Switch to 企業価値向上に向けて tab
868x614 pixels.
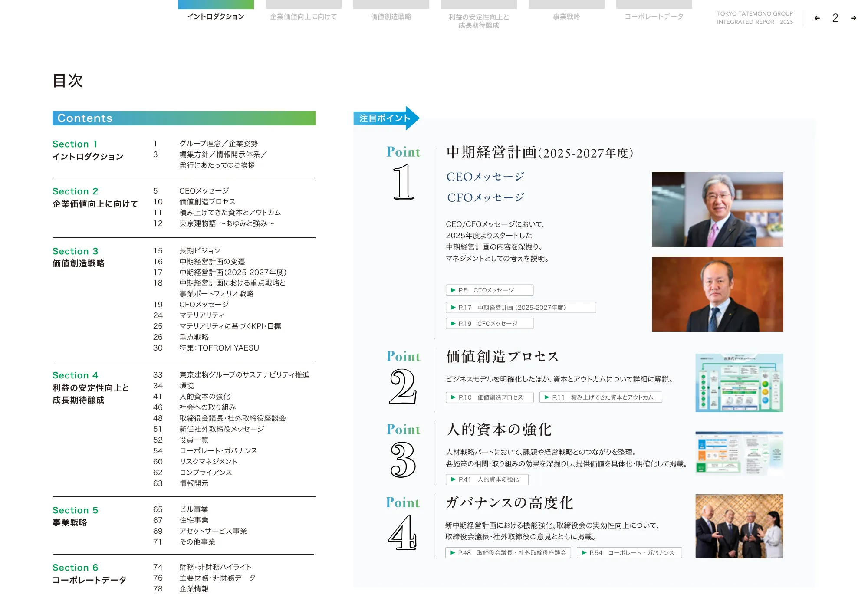pos(303,16)
